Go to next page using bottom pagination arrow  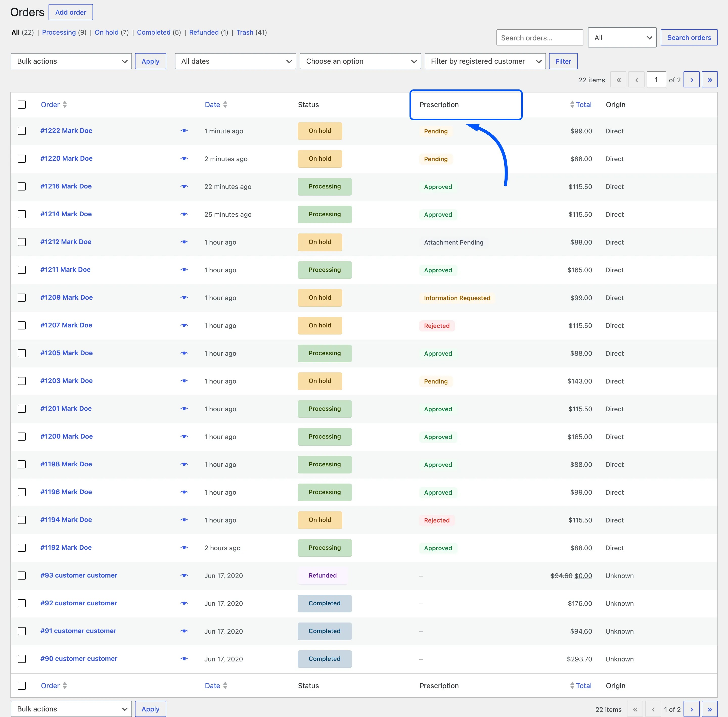[x=691, y=709]
